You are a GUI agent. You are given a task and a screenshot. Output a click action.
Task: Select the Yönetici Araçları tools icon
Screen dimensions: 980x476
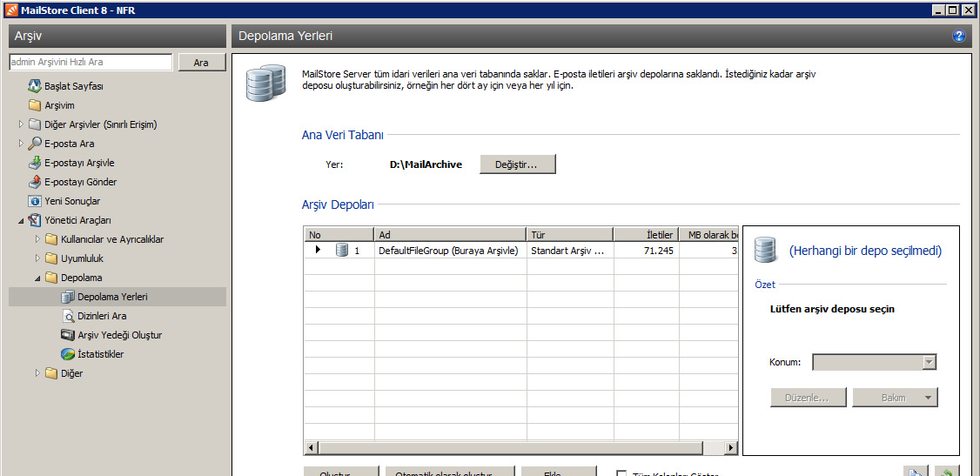[35, 220]
